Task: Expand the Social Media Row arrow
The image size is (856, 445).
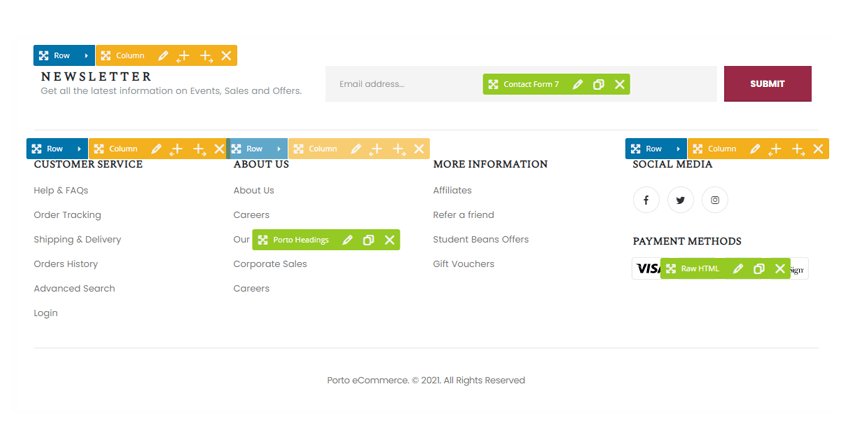Action: point(678,149)
